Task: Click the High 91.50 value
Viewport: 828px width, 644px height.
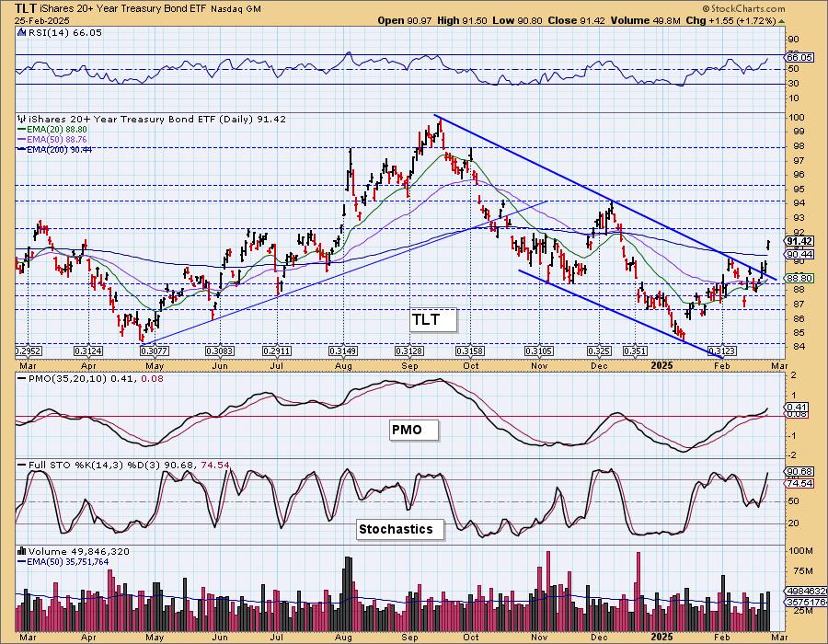Action: tap(463, 20)
